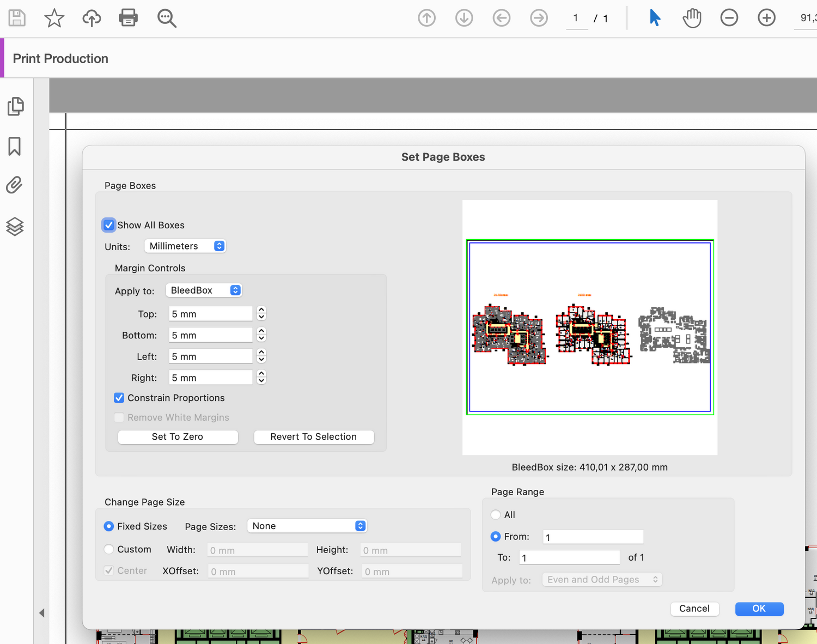Image resolution: width=817 pixels, height=644 pixels.
Task: Open the layers sidebar panel
Action: click(15, 226)
